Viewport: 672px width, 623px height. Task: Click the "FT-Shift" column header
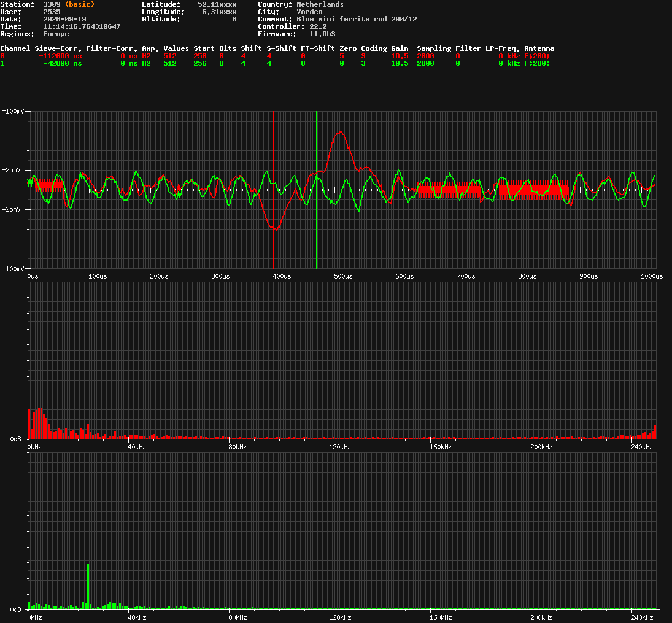(317, 48)
